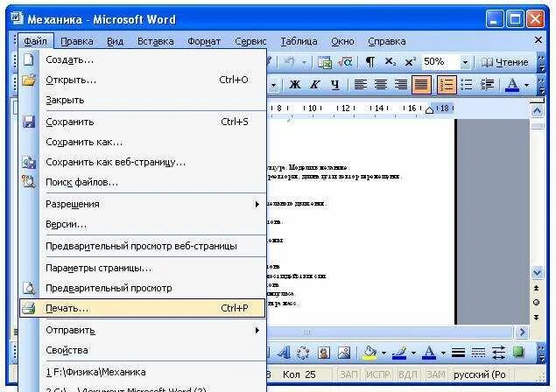The width and height of the screenshot is (556, 392).
Task: Choose an arrow style
Action: click(498, 353)
